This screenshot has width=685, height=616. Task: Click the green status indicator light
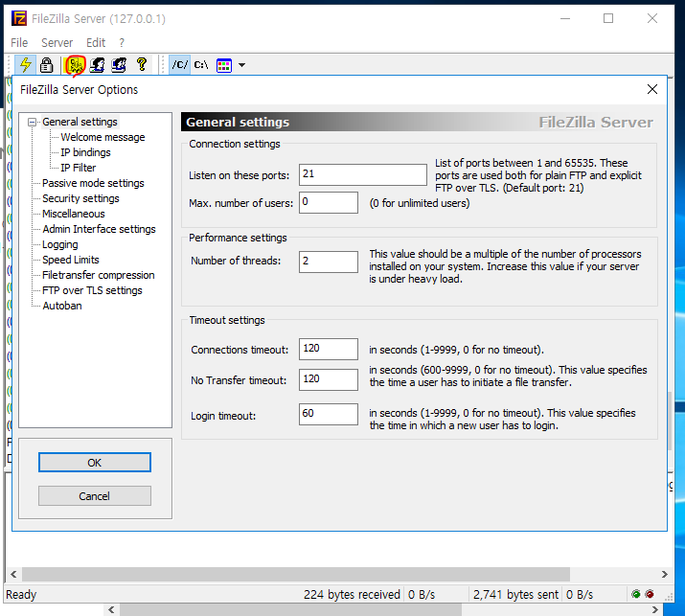point(636,594)
